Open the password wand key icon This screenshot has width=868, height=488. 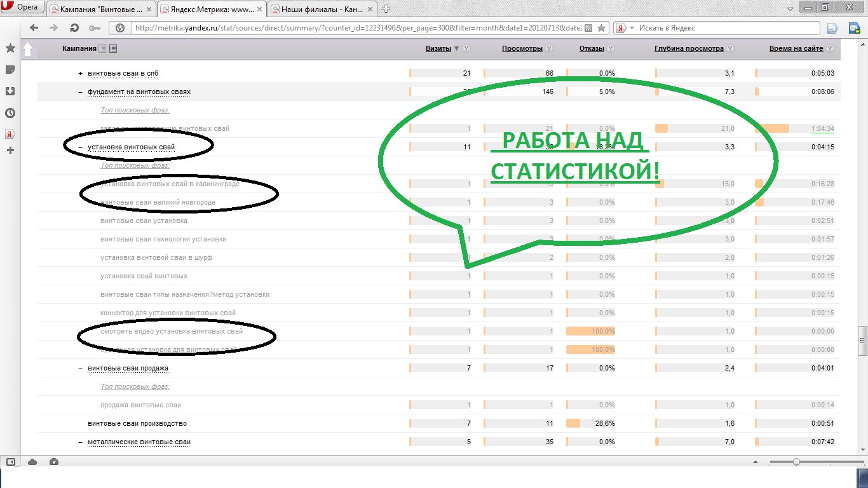pyautogui.click(x=95, y=28)
